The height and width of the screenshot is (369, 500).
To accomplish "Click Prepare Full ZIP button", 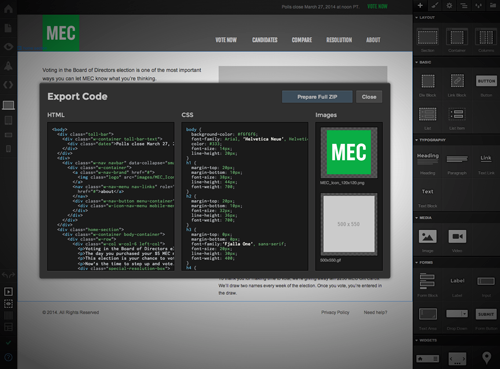I will point(317,97).
